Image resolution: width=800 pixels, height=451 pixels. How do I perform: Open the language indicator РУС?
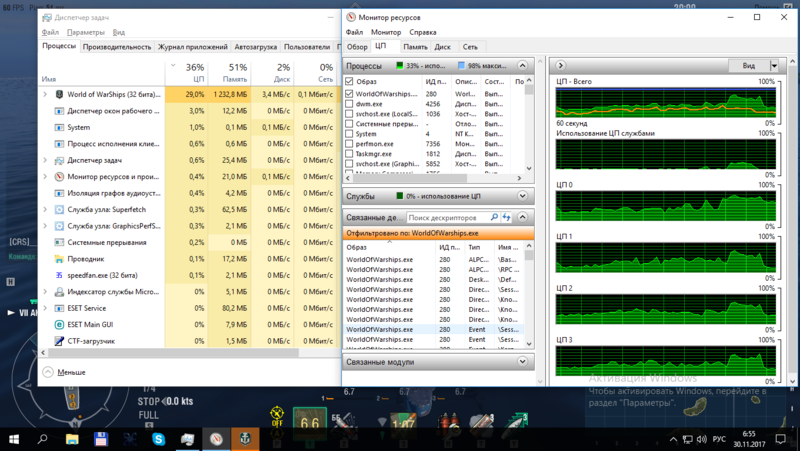tap(719, 439)
